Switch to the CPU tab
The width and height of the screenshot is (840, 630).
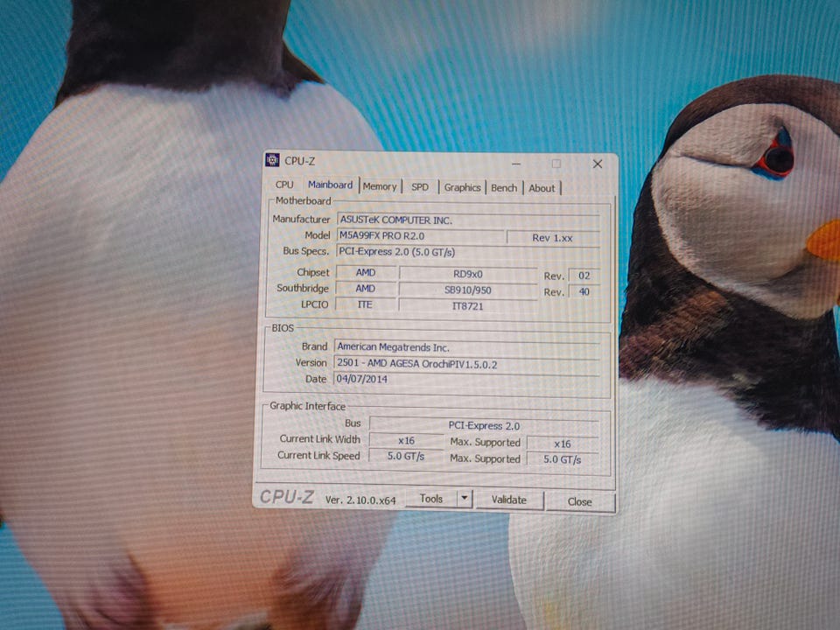284,185
